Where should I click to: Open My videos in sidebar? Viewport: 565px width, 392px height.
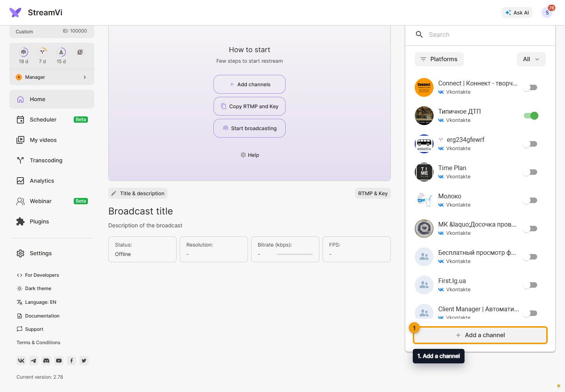click(x=52, y=140)
